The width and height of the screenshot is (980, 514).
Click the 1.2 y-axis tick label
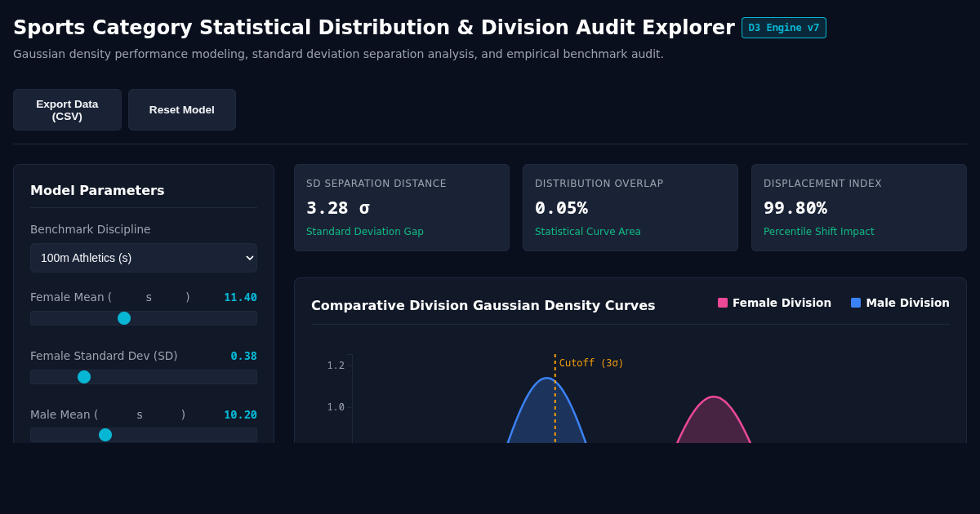336,366
